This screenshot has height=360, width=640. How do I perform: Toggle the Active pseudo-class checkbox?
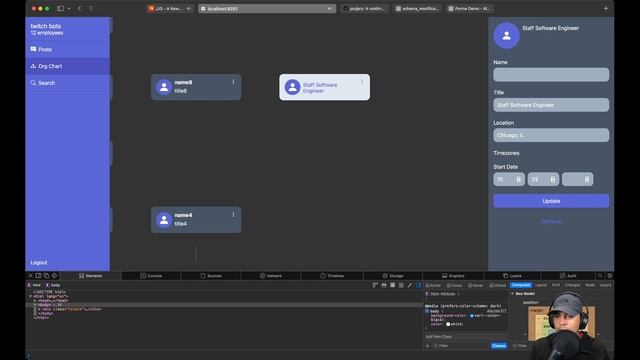click(x=427, y=285)
